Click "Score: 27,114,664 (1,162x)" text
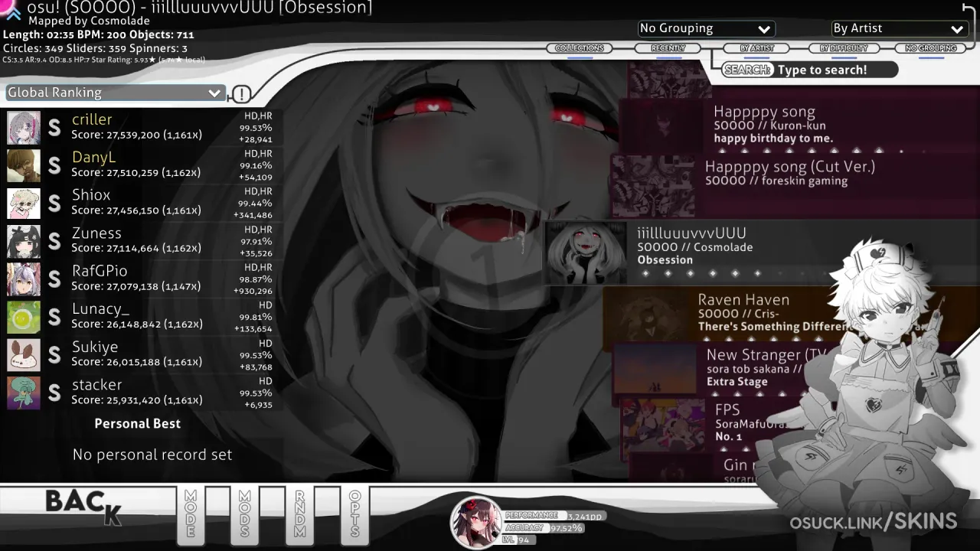980x551 pixels. tap(137, 249)
